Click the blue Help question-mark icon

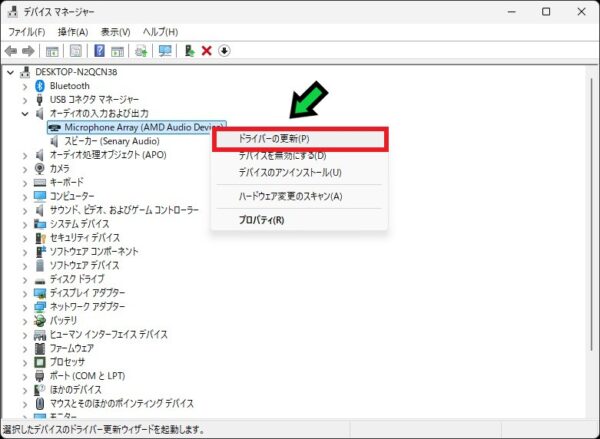[99, 51]
